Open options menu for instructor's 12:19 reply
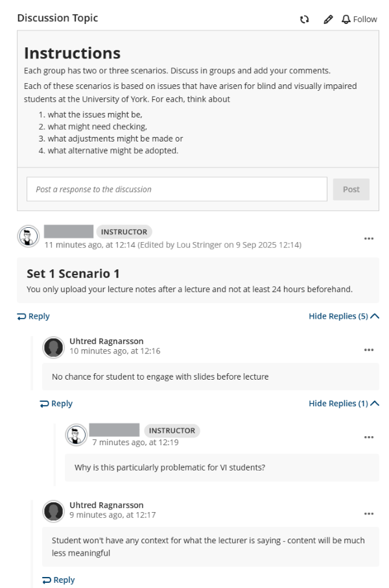 [x=369, y=437]
